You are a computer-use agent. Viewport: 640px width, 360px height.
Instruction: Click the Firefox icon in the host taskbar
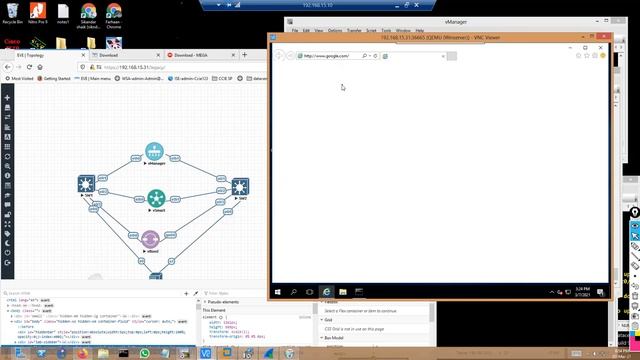point(82,353)
